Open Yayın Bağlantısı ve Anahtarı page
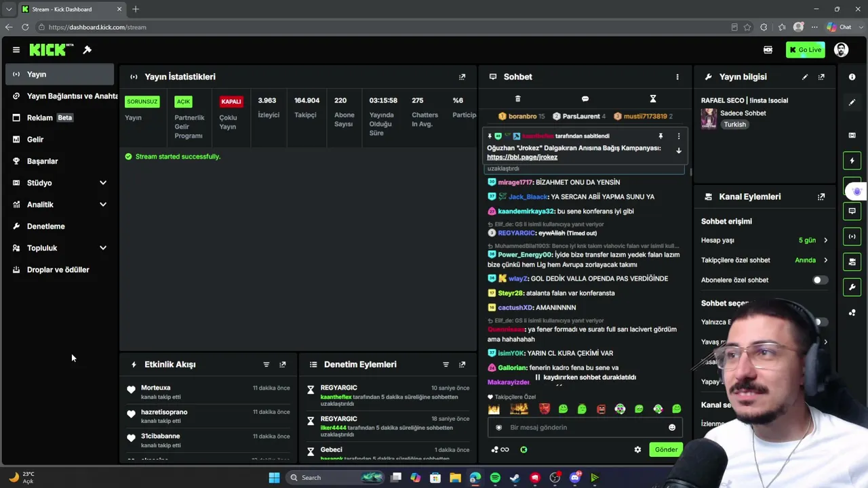This screenshot has height=488, width=868. 65,96
